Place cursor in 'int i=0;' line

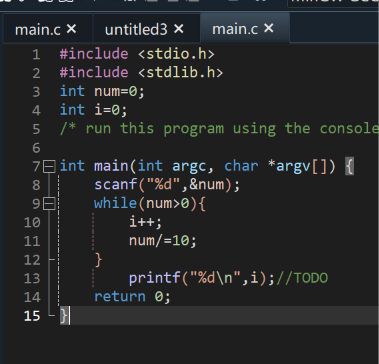(x=94, y=110)
